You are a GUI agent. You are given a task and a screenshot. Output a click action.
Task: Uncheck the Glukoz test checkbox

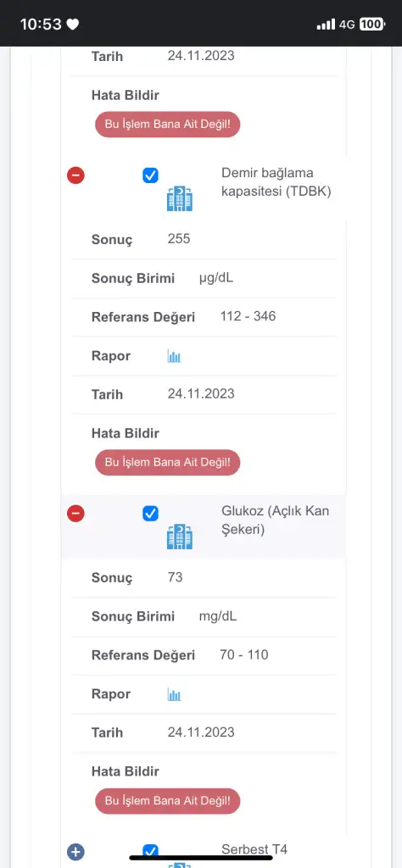point(150,514)
